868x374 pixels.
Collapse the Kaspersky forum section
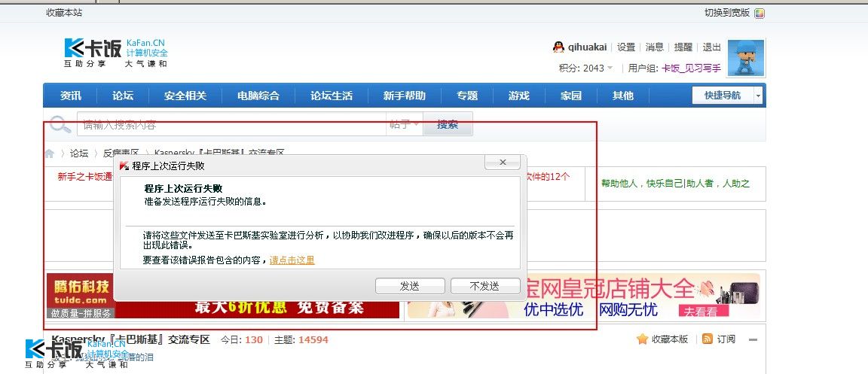tap(753, 339)
